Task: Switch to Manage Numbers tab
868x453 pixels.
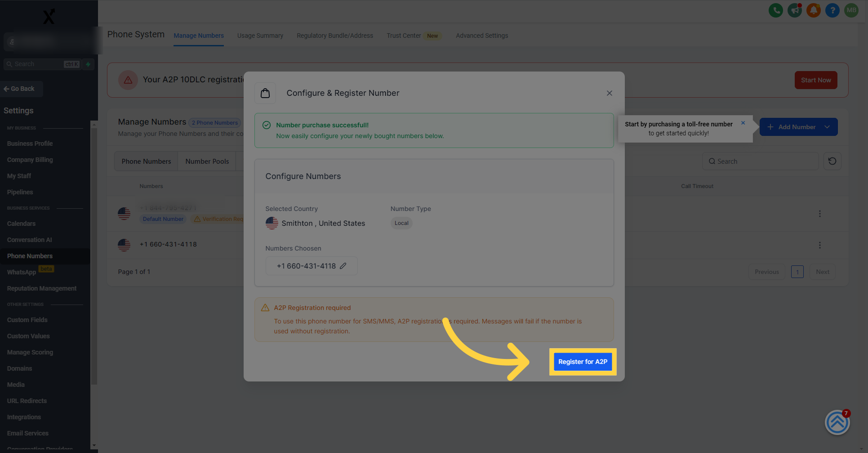Action: [x=199, y=36]
